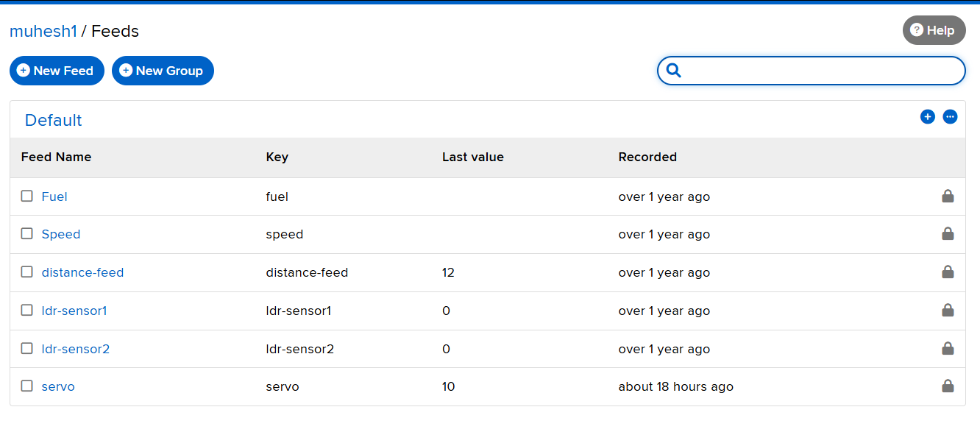Click the lock icon for ldr-sensor1
The width and height of the screenshot is (980, 432).
pyautogui.click(x=948, y=311)
